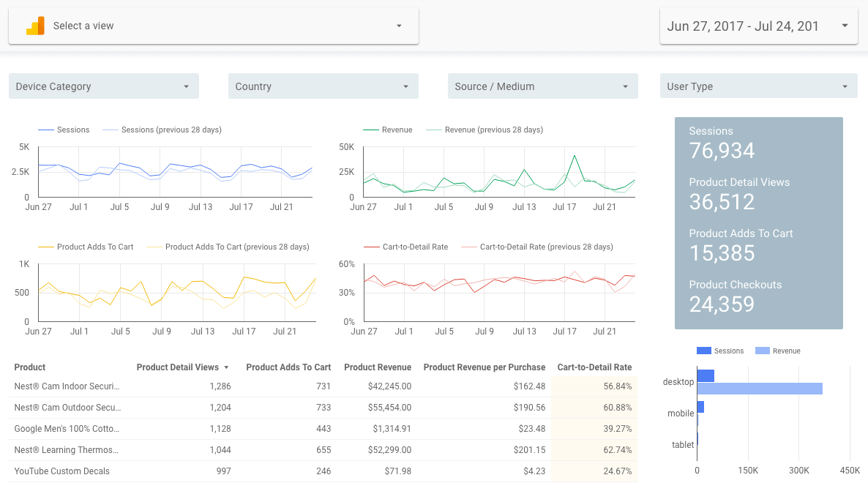The height and width of the screenshot is (494, 868).
Task: Toggle the Revenue (previous 28 days) legend
Action: 484,130
